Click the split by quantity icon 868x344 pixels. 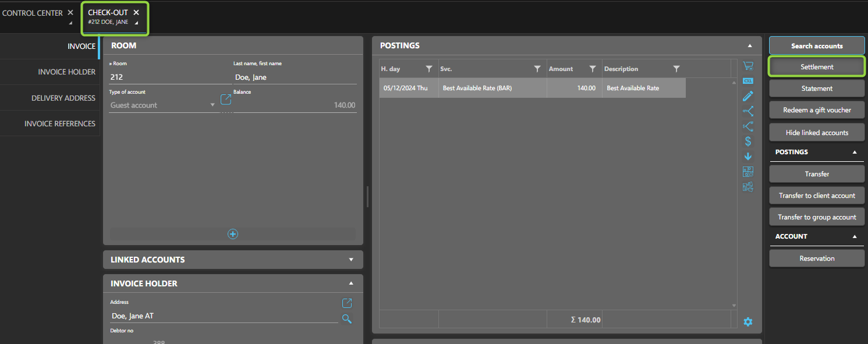click(x=748, y=111)
